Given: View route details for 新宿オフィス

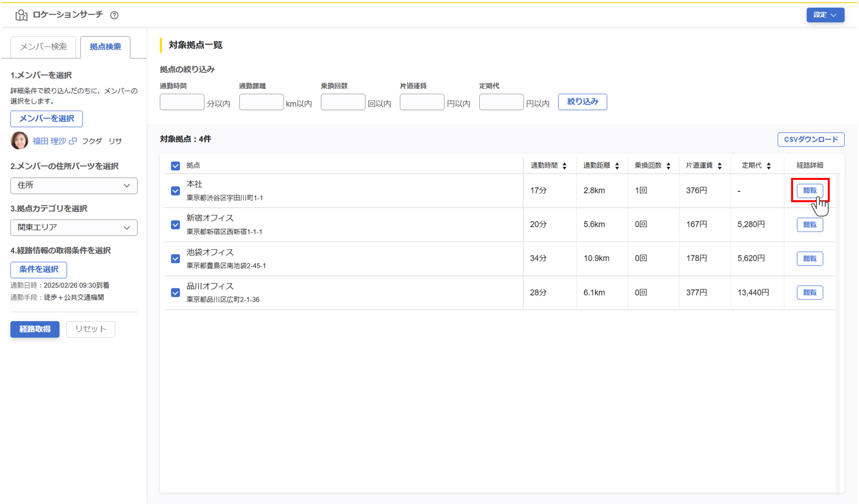Looking at the screenshot, I should pyautogui.click(x=810, y=224).
